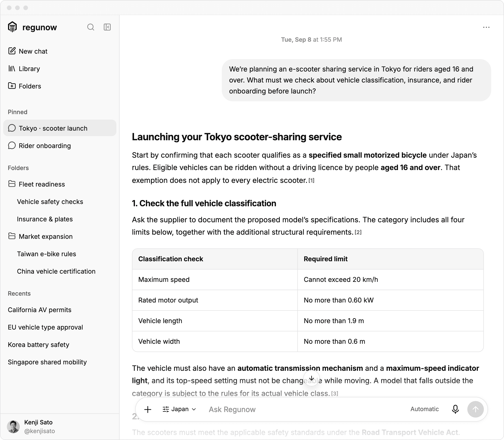This screenshot has height=440, width=504.
Task: Click the plus attach icon in composer
Action: click(x=148, y=409)
